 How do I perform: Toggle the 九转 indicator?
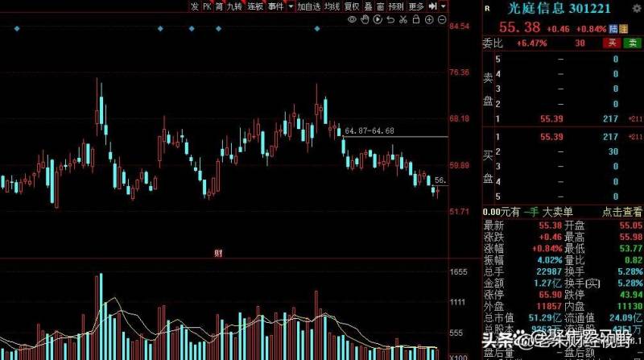234,6
